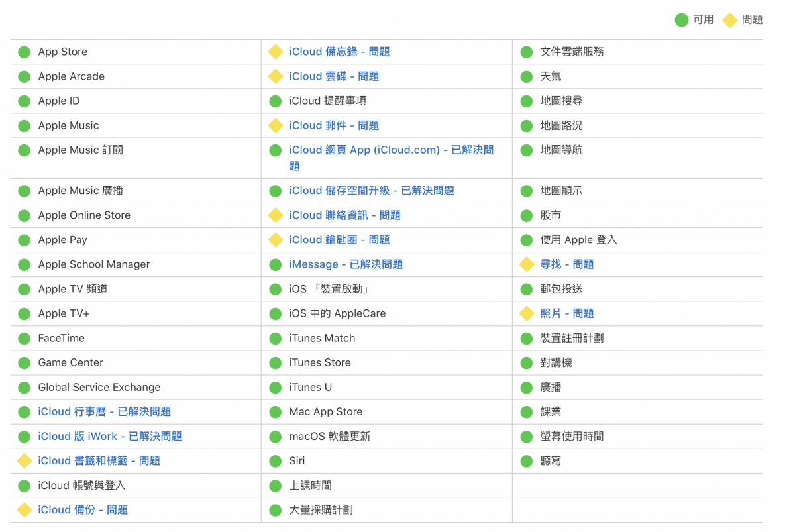This screenshot has height=532, width=795.
Task: Open iCloud 行事曆 - 已解決問題 link
Action: point(105,411)
